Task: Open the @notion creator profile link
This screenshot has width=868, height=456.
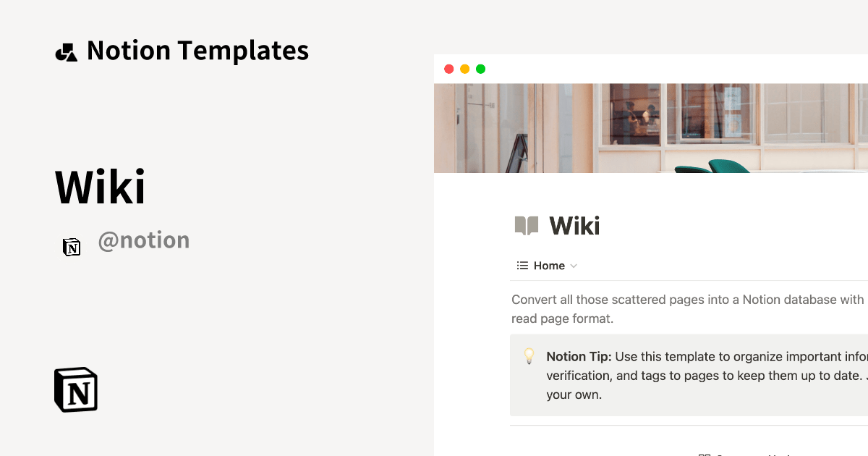Action: (x=143, y=240)
